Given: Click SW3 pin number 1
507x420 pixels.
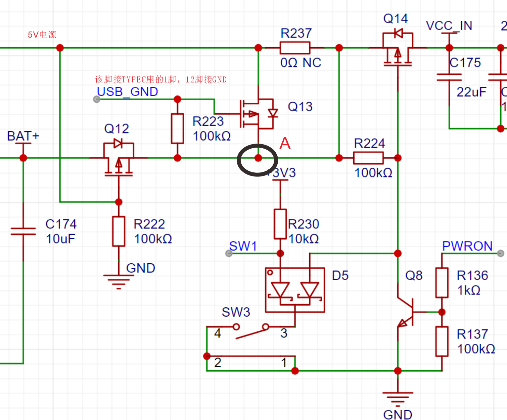Looking at the screenshot, I should pos(284,363).
